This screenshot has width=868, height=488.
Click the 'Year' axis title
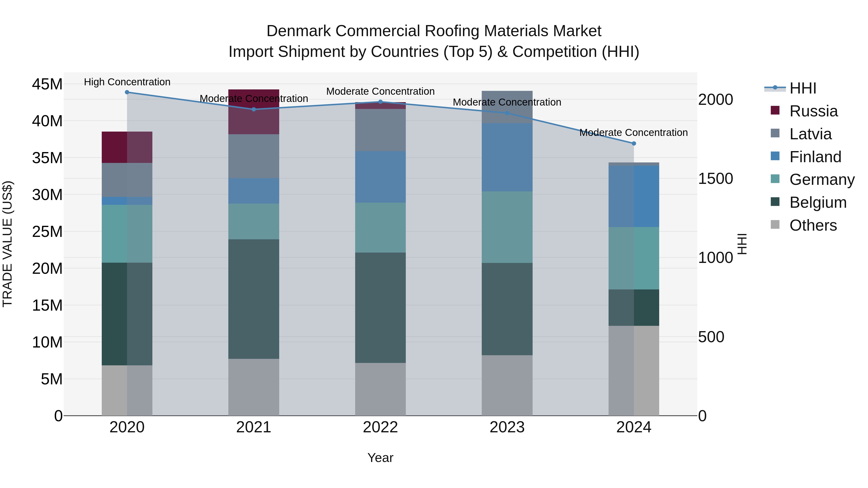pos(380,458)
